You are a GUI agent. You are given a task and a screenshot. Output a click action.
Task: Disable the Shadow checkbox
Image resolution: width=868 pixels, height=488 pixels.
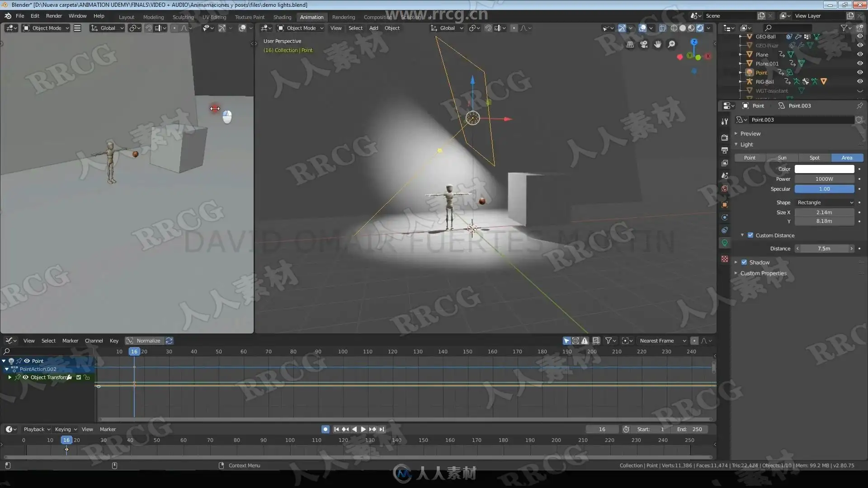pos(744,263)
